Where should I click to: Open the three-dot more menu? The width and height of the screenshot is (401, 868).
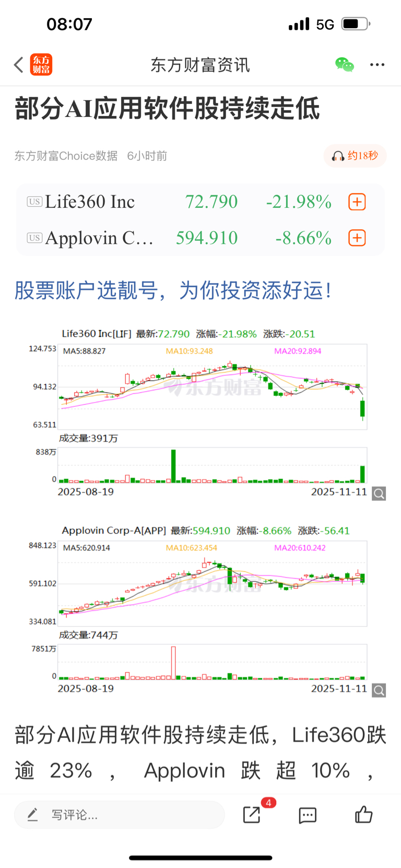click(x=377, y=65)
